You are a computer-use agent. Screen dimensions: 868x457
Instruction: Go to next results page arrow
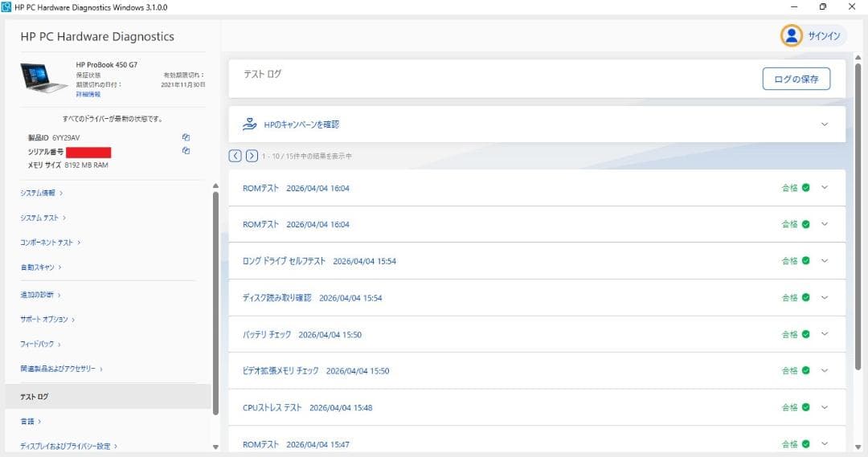coord(252,156)
